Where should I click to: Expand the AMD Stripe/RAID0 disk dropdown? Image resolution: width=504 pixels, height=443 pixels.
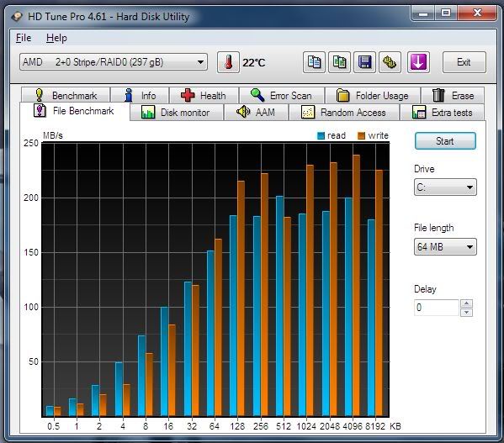114,62
